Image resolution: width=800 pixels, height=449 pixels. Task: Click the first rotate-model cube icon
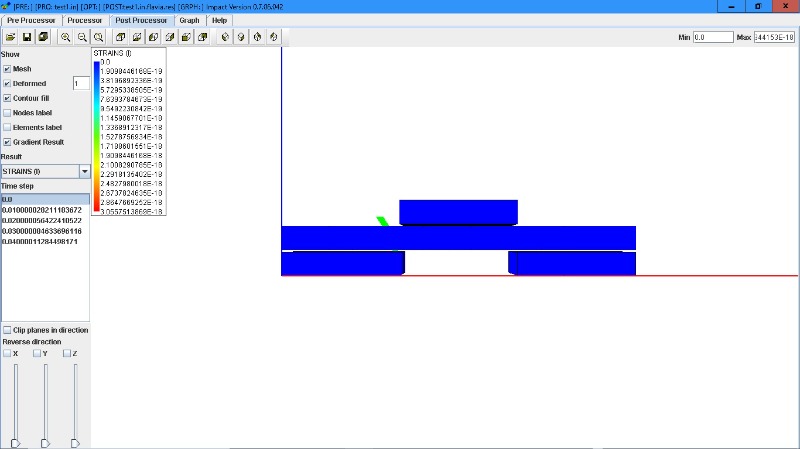[224, 37]
